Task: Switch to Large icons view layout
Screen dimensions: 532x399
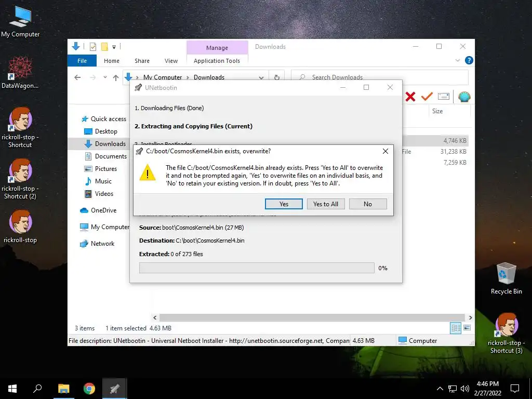Action: (467, 328)
